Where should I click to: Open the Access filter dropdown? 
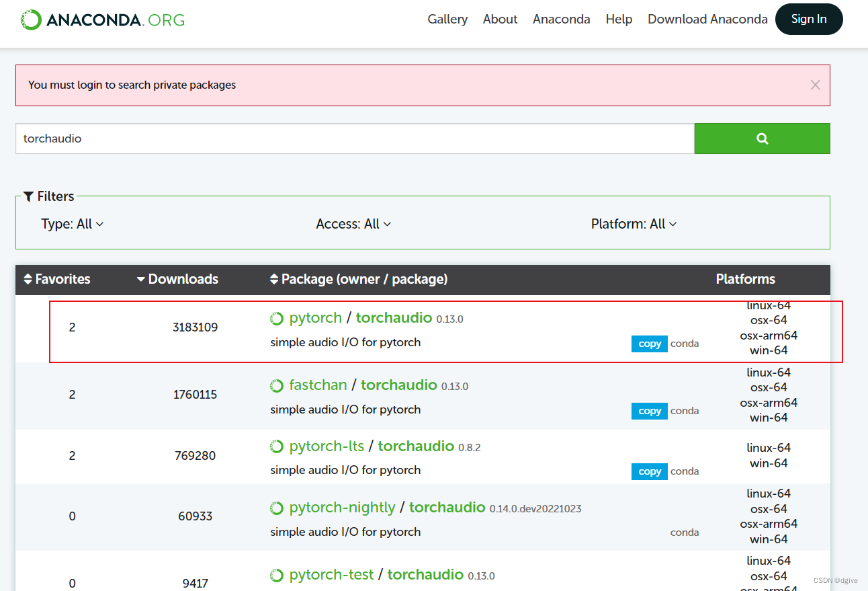point(353,224)
